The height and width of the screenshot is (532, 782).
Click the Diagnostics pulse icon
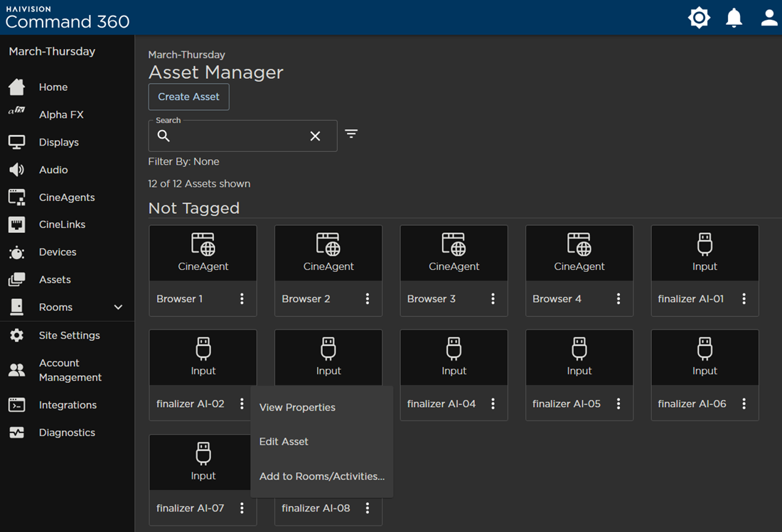tap(16, 433)
